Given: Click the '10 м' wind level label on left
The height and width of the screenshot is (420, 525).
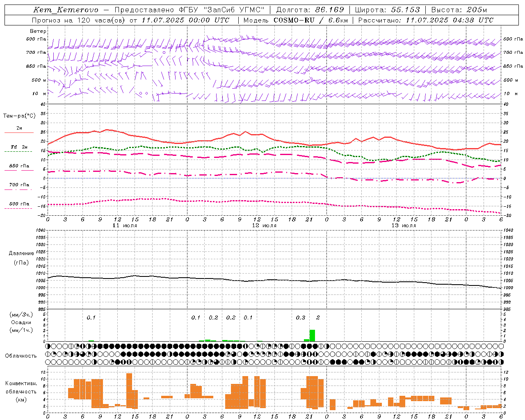Looking at the screenshot, I should click(39, 94).
